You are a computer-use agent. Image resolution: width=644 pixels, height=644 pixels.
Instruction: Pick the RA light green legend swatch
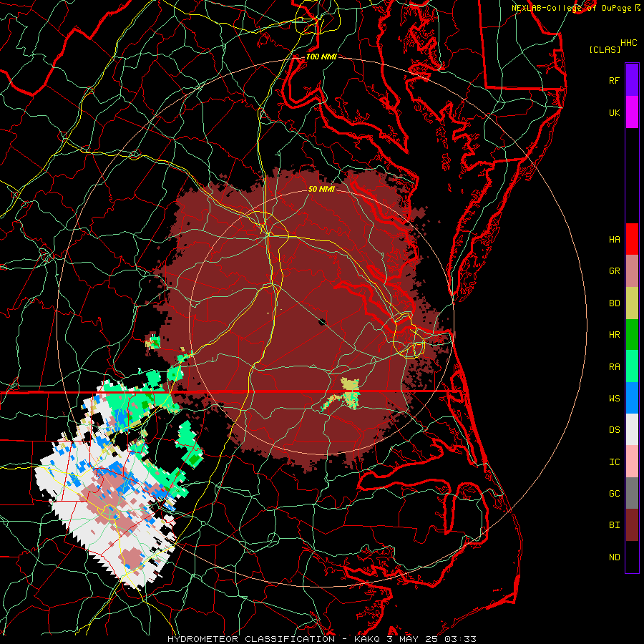click(632, 366)
